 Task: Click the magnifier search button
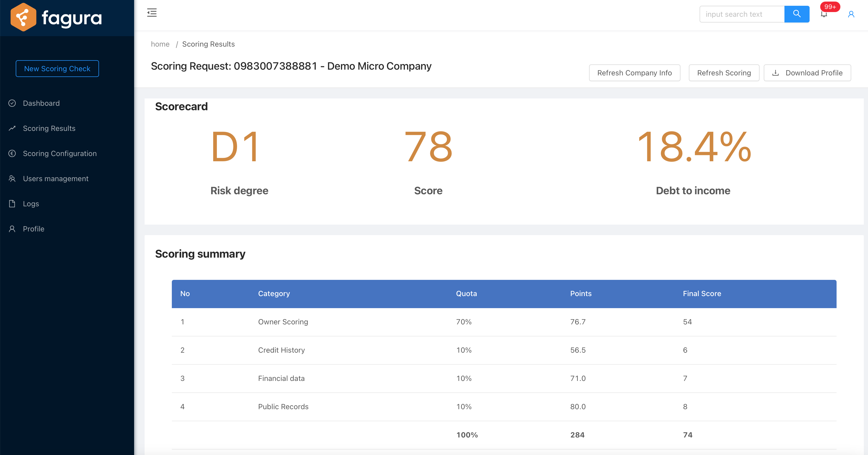796,14
